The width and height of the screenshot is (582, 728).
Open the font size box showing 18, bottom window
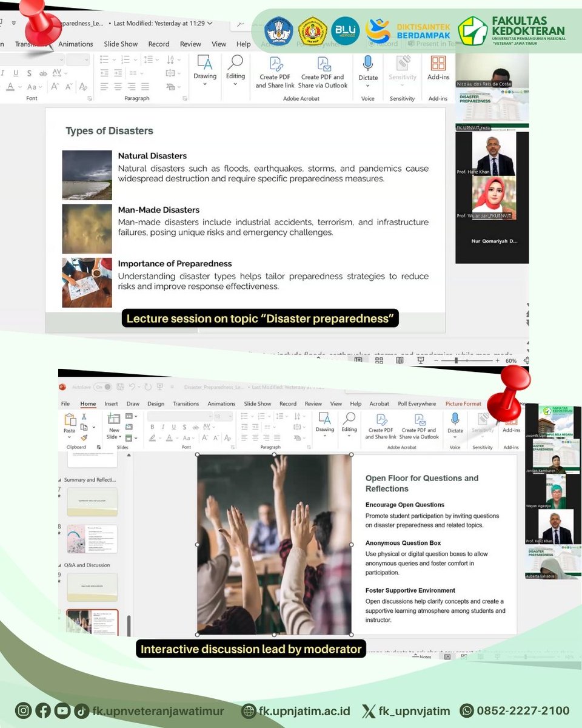(222, 416)
